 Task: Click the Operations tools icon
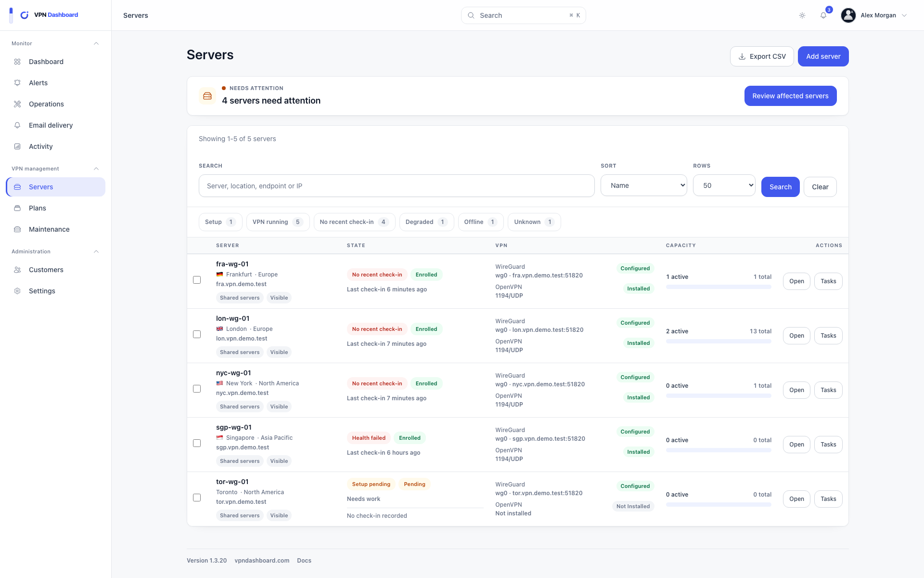click(x=17, y=104)
